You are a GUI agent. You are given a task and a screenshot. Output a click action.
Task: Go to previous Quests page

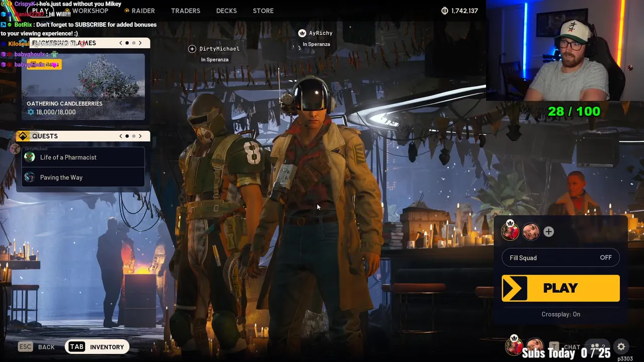121,136
